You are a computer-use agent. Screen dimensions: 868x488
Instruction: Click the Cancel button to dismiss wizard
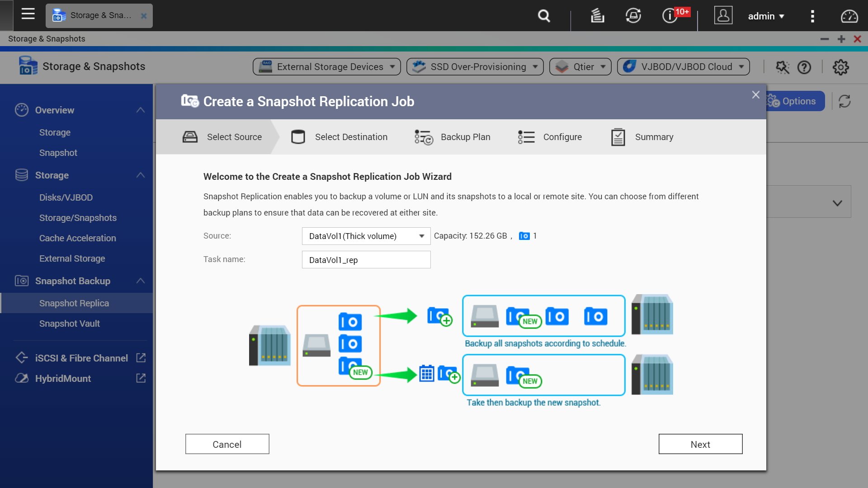coord(227,444)
